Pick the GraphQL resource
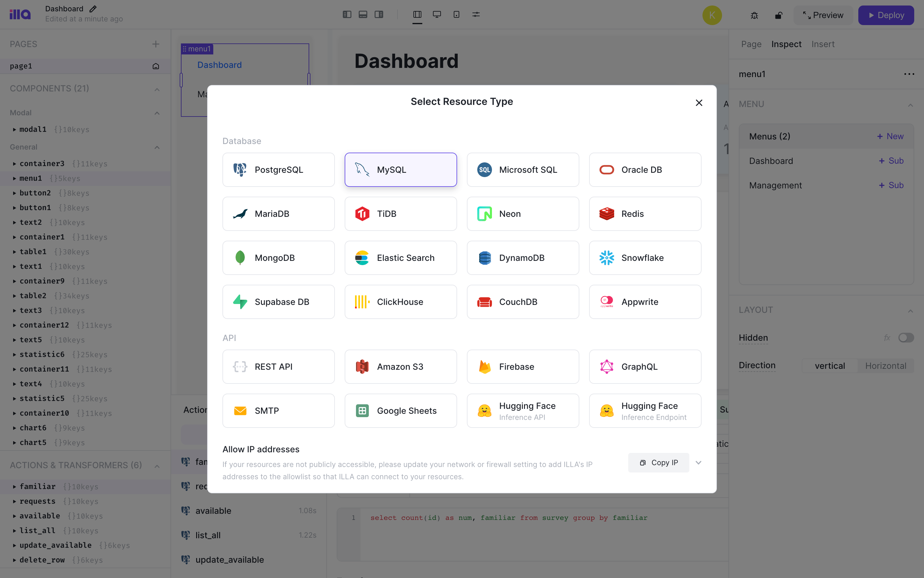Screen dimensions: 924x578 [x=645, y=367]
